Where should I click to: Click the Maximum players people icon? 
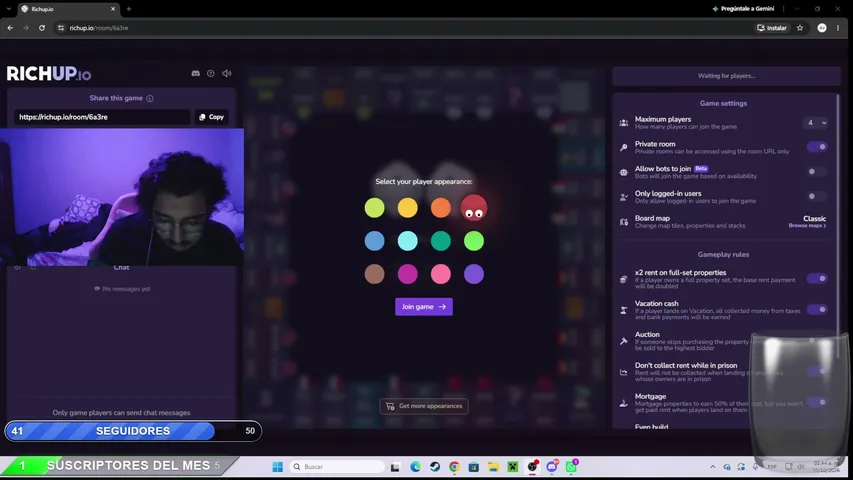(x=623, y=123)
